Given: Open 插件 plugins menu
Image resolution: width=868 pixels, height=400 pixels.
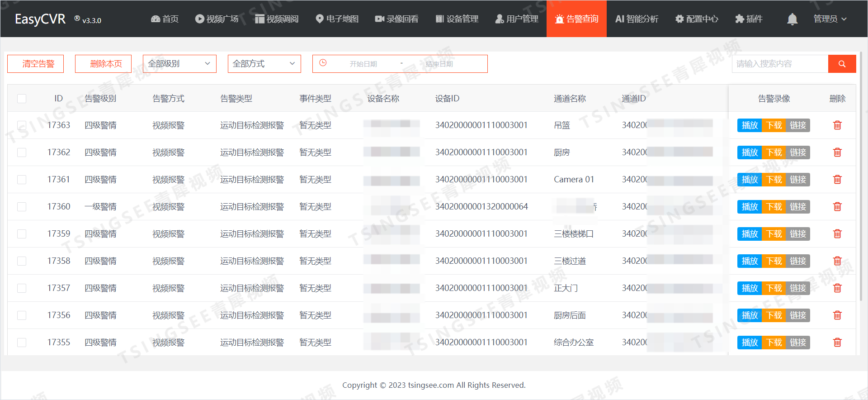Looking at the screenshot, I should [749, 19].
